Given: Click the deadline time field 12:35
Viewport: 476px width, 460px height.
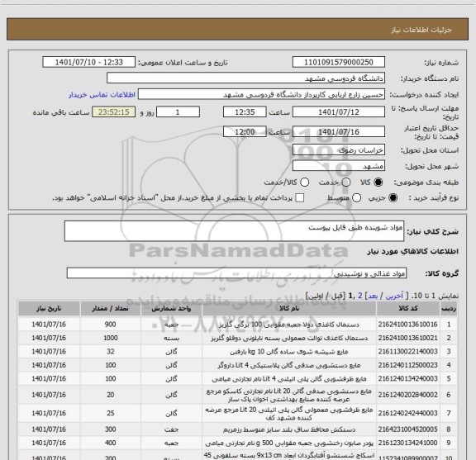Looking at the screenshot, I should point(245,112).
